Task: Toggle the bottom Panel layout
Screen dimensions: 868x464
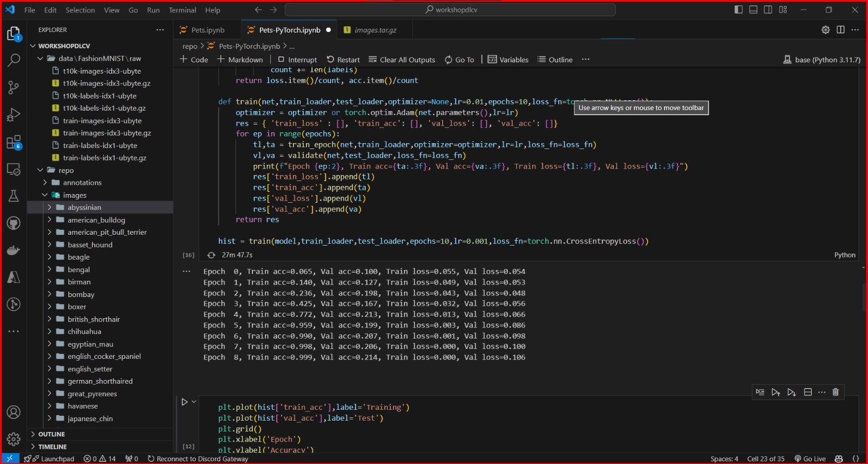Action: (x=754, y=10)
